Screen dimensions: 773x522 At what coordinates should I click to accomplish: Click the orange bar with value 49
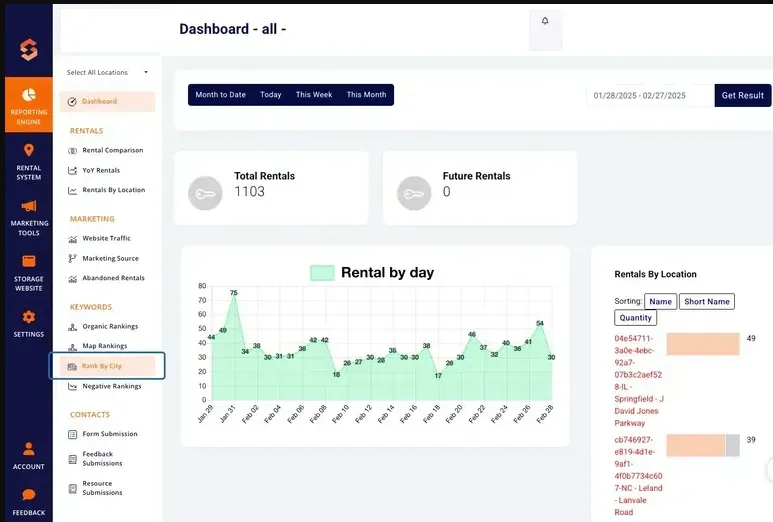click(703, 344)
